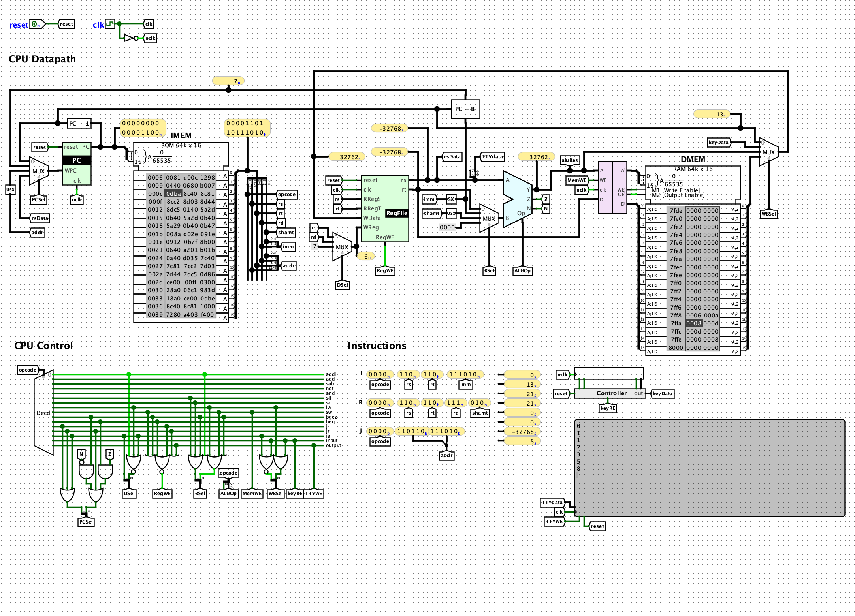
Task: Click the keyRE tunnel under the Controller
Action: (x=608, y=408)
